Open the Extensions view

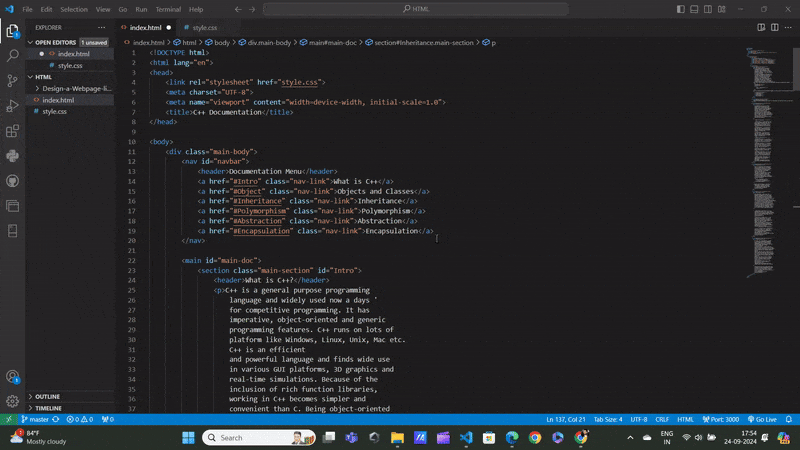(12, 131)
